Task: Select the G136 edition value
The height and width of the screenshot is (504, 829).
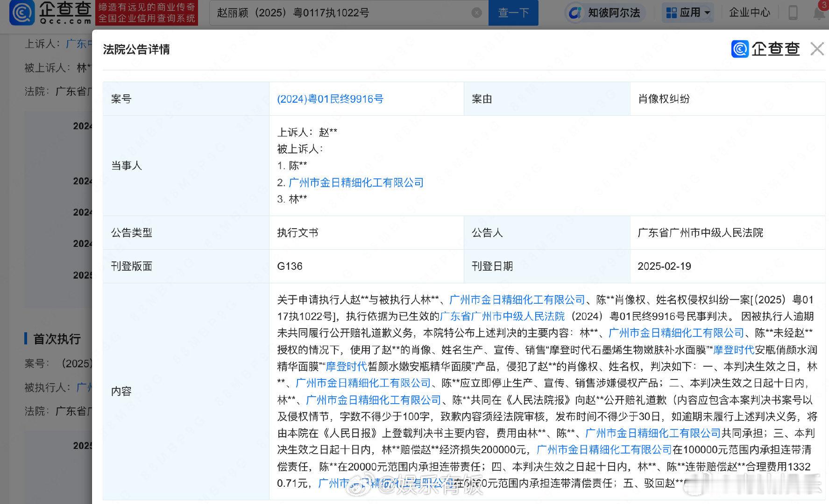Action: pos(290,266)
